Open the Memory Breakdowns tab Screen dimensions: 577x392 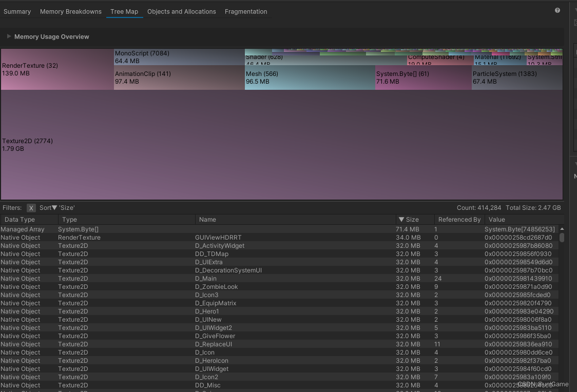tap(71, 11)
